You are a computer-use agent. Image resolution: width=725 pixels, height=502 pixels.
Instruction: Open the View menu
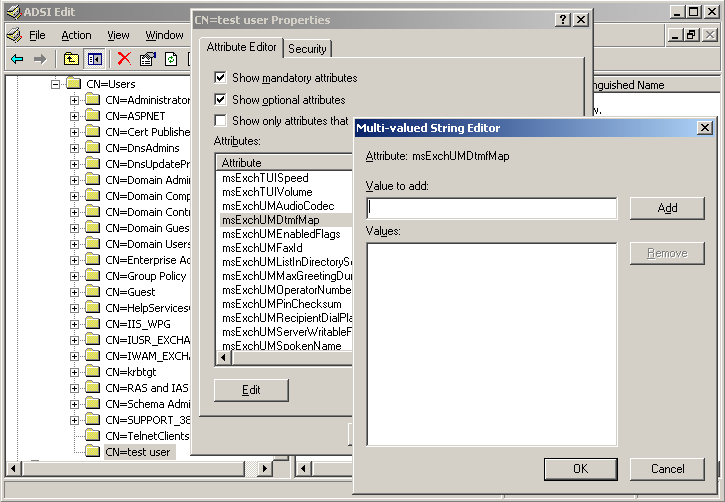pos(118,35)
